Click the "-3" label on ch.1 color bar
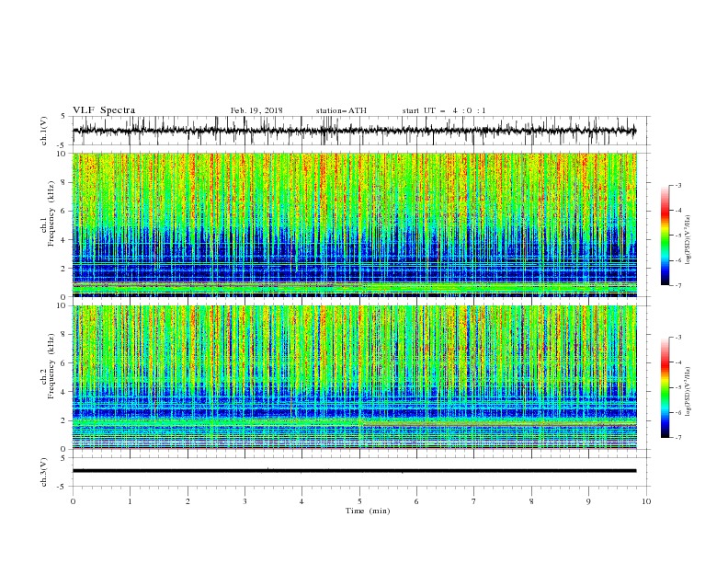The height and width of the screenshot is (563, 728). point(678,185)
